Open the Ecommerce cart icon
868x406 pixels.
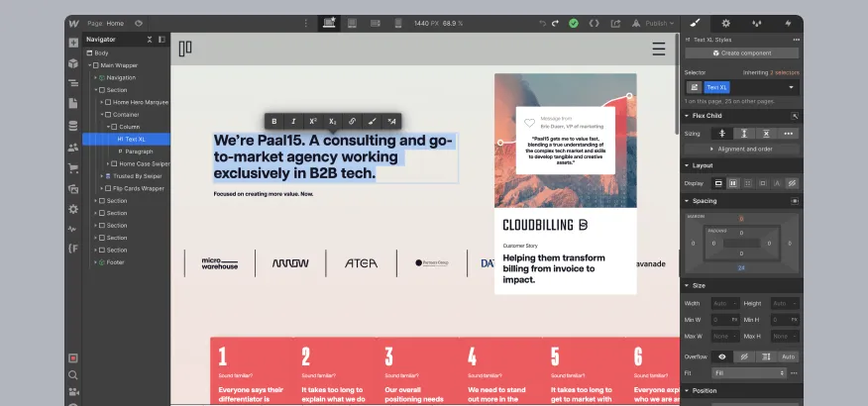tap(73, 167)
